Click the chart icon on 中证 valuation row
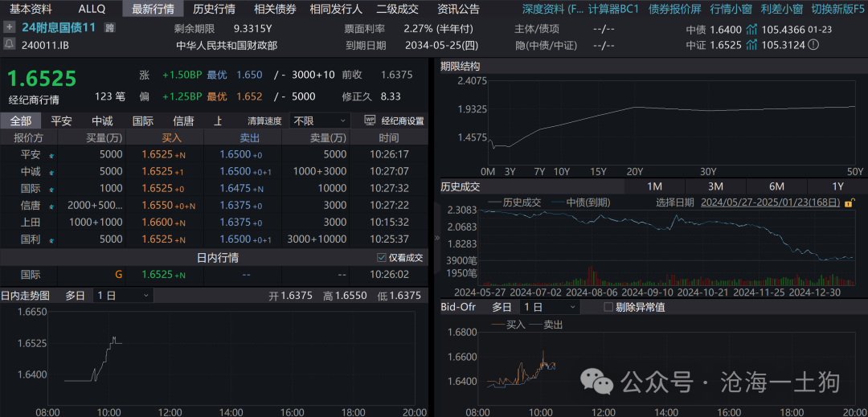The height and width of the screenshot is (417, 868). pos(751,45)
